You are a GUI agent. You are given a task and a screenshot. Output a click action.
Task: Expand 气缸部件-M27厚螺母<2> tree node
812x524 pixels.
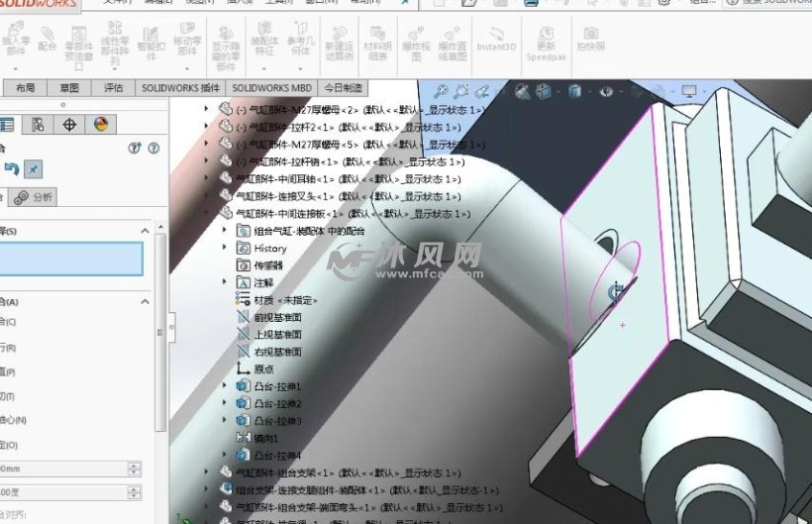pos(207,109)
